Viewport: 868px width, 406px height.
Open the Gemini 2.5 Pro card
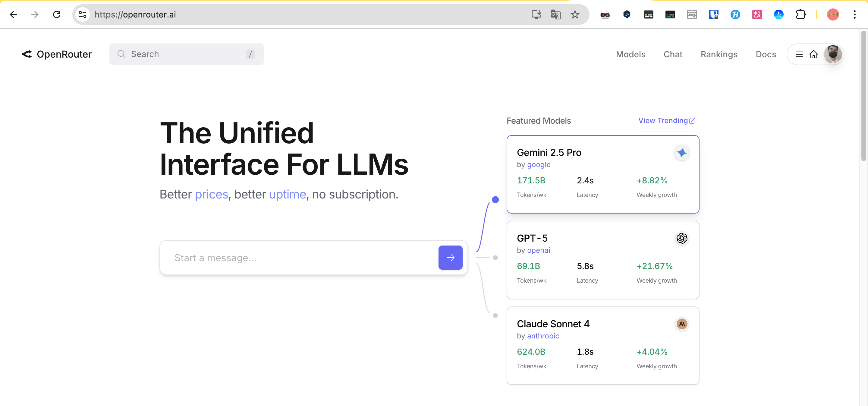pyautogui.click(x=602, y=174)
